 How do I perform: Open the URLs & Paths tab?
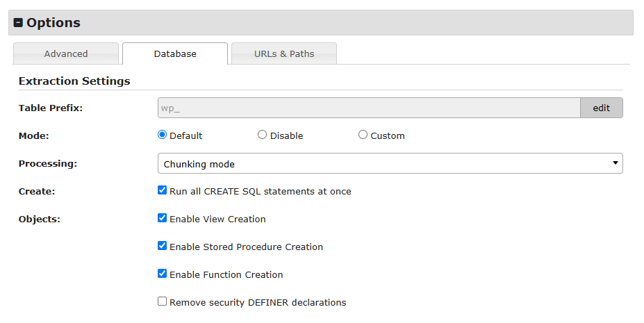pos(284,53)
